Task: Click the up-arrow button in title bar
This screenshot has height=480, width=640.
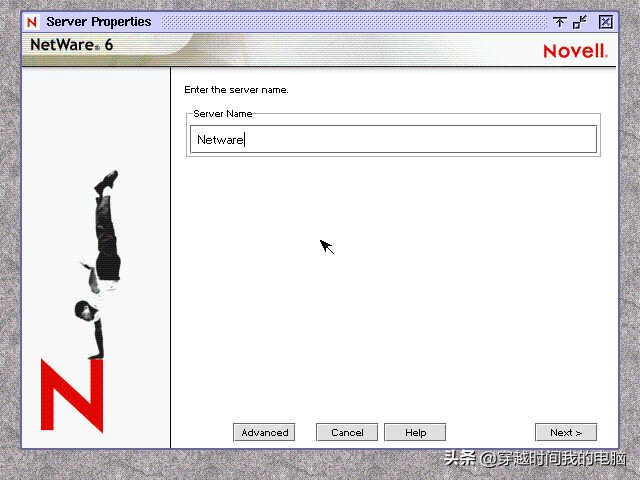Action: click(559, 22)
